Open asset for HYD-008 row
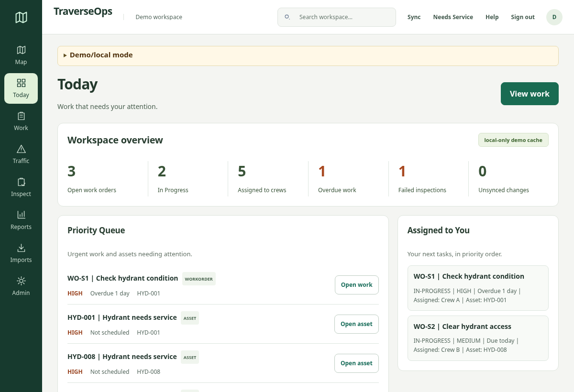 [x=356, y=363]
